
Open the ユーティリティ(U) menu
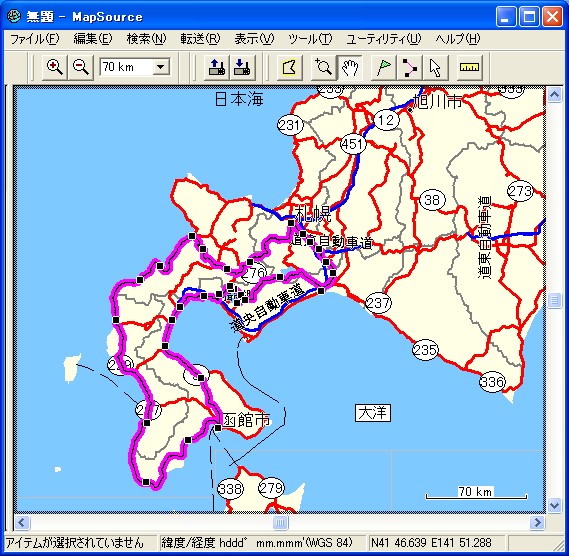(384, 39)
